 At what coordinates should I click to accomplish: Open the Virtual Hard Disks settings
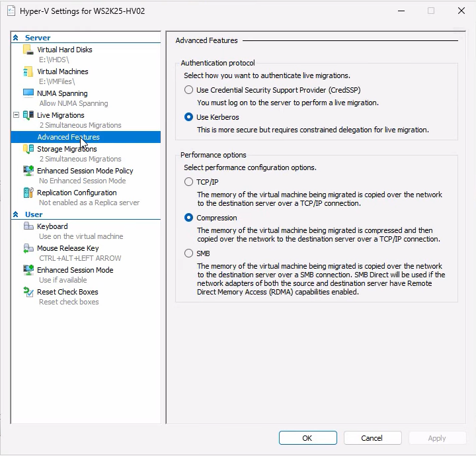coord(64,50)
